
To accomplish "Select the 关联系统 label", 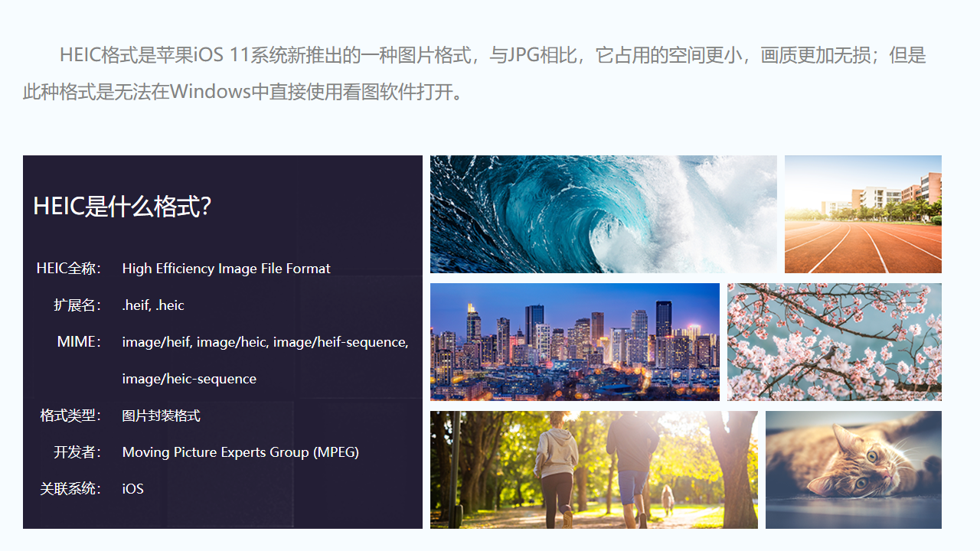I will (x=69, y=488).
